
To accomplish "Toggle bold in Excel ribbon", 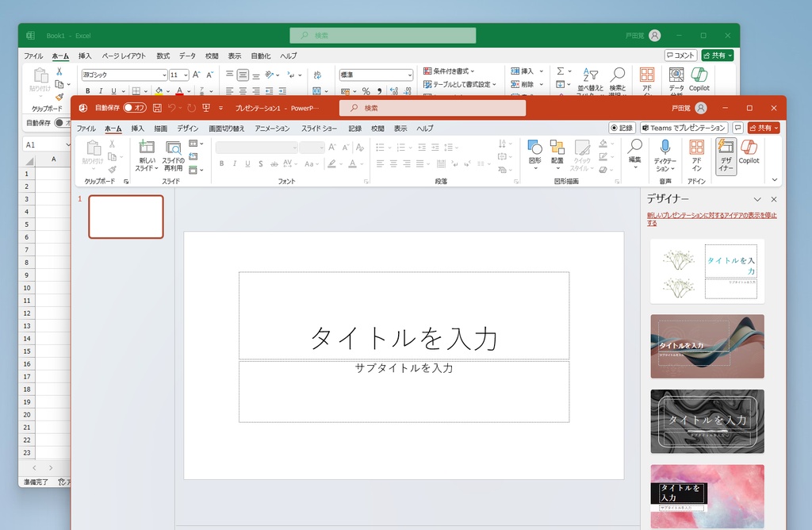I will [87, 91].
